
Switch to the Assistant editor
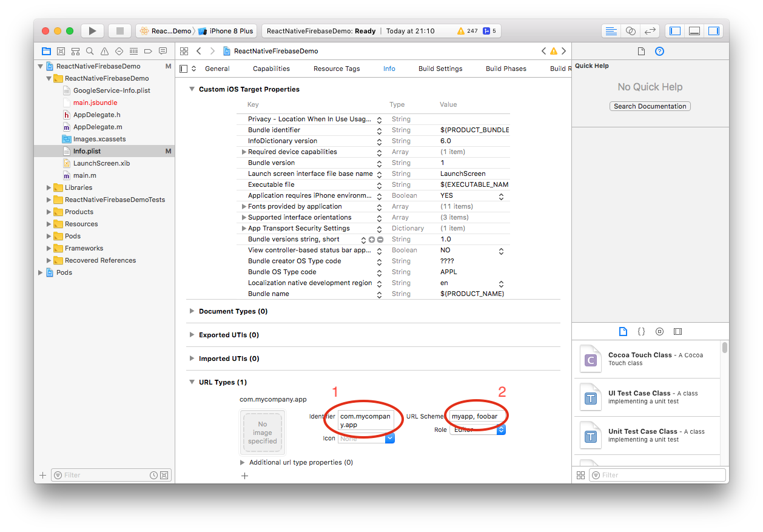(x=630, y=31)
